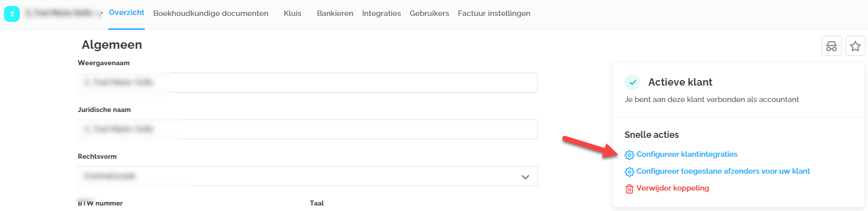Click the trash icon for Verwijder koppeling
The width and height of the screenshot is (868, 211).
click(x=629, y=189)
